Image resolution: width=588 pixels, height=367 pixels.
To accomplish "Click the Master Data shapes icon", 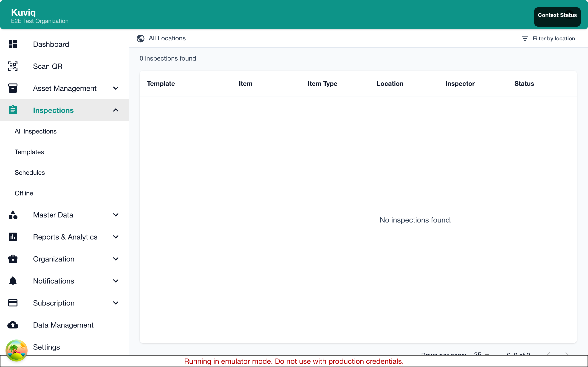I will (x=13, y=215).
